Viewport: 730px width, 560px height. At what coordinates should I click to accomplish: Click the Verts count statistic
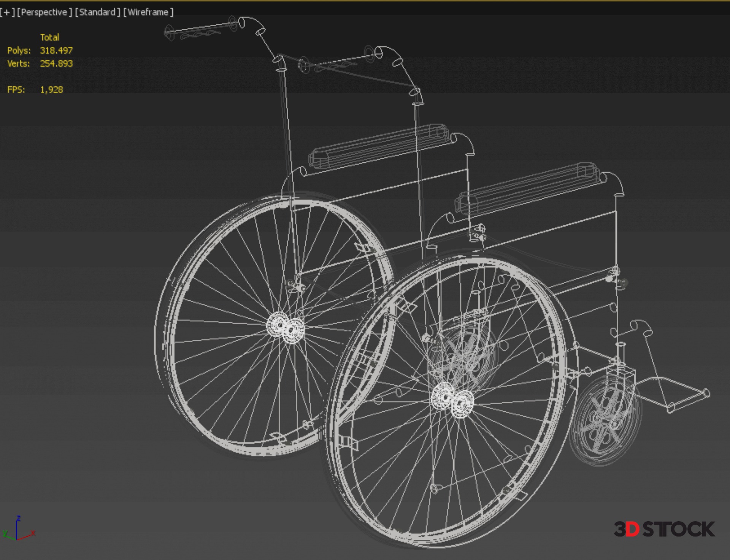[56, 63]
